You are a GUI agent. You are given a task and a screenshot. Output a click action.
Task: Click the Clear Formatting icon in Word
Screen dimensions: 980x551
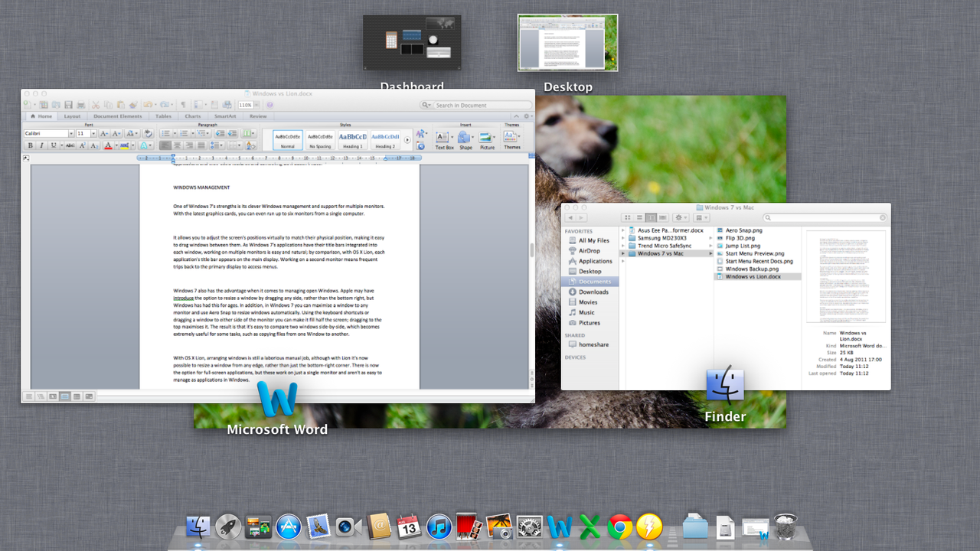(148, 134)
